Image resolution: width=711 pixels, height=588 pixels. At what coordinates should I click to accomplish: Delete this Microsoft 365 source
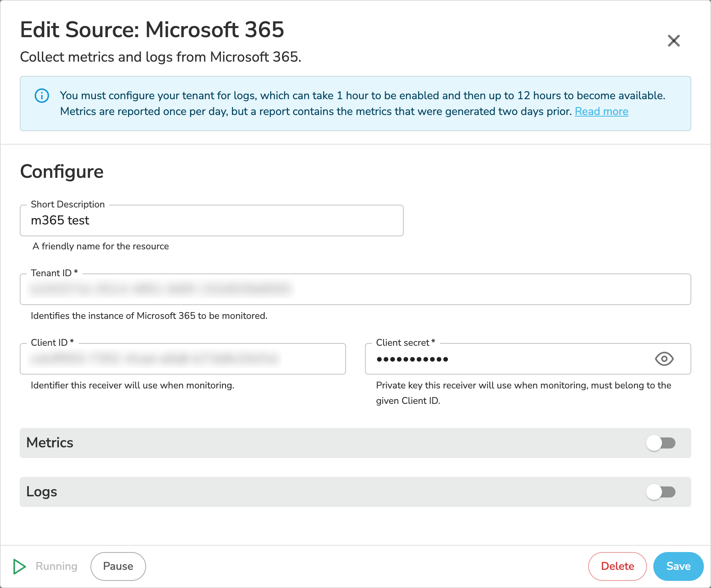pyautogui.click(x=617, y=566)
